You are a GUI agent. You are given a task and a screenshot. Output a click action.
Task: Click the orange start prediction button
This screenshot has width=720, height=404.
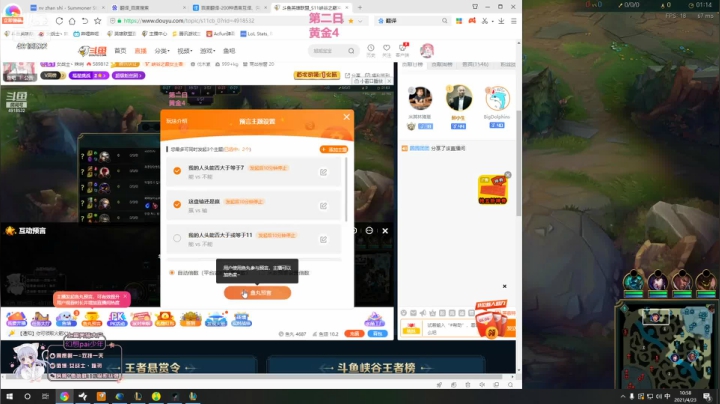coord(258,293)
